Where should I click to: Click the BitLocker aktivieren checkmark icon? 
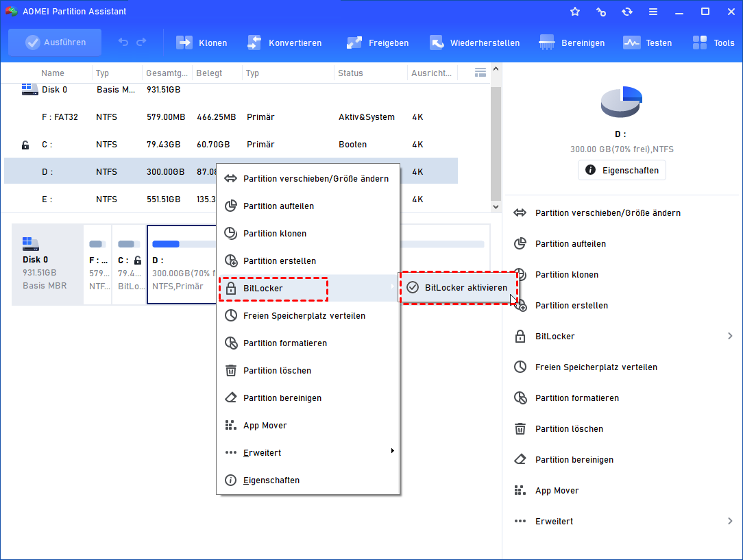[413, 287]
